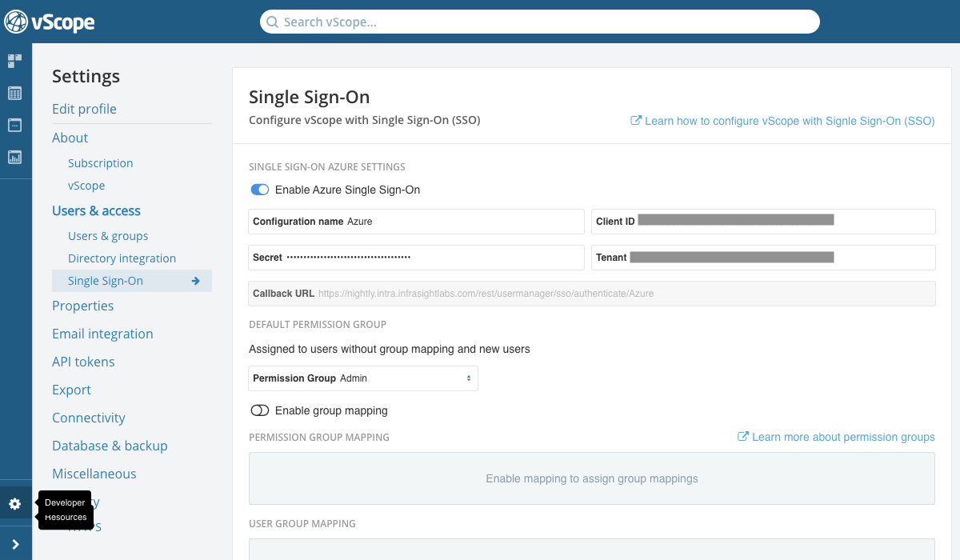Open Learn more about permission groups link
Image resolution: width=960 pixels, height=560 pixels.
click(x=843, y=437)
